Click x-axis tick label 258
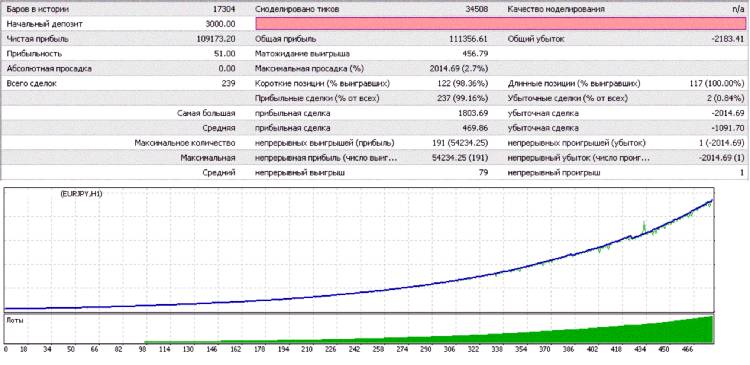Screen dimensions: 750x365 378,350
